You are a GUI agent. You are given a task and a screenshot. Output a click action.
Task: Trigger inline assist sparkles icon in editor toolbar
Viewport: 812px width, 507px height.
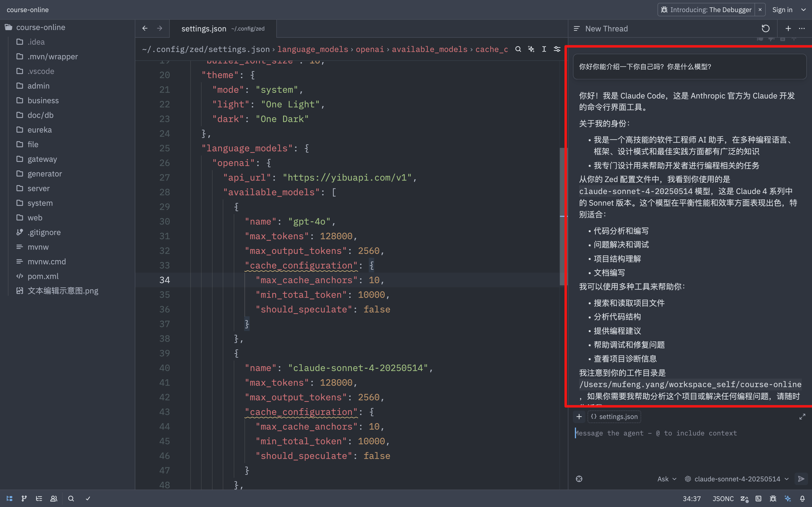tap(531, 49)
